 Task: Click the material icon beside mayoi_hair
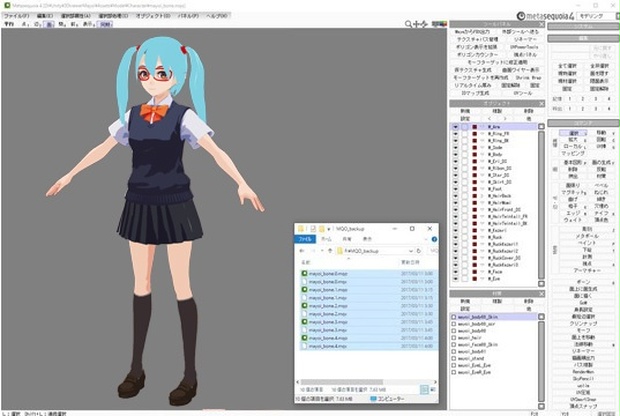point(454,338)
